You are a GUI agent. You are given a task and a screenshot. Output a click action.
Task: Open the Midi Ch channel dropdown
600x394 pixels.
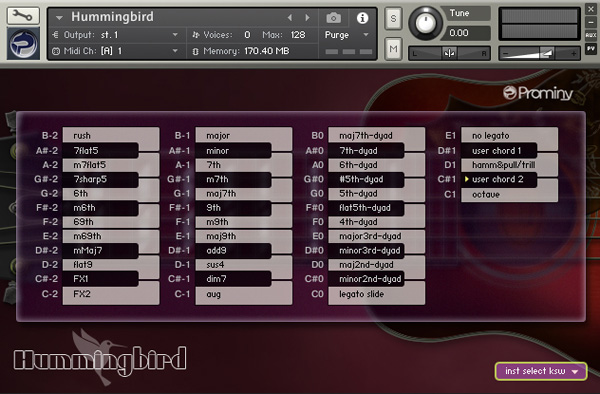[175, 50]
